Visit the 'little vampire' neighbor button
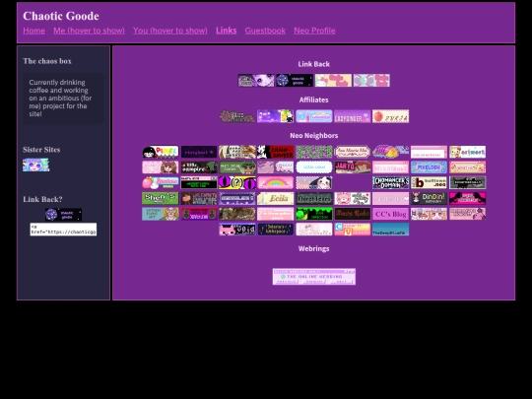 pyautogui.click(x=199, y=167)
